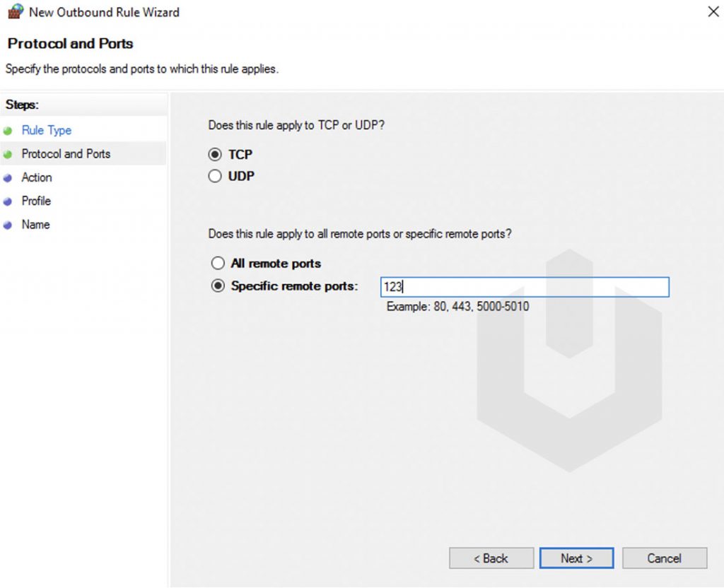Select the Protocol and Ports step

point(66,153)
